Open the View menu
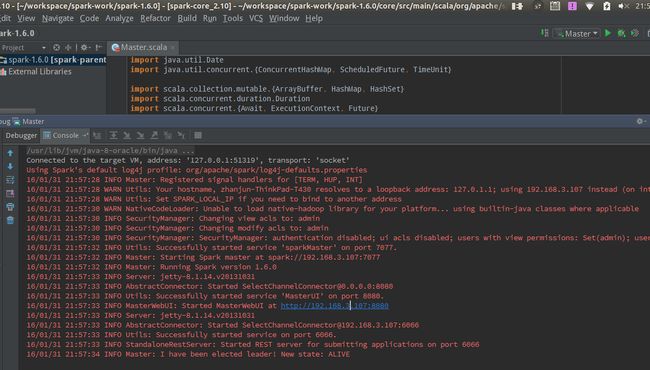650x370 pixels. pyautogui.click(x=26, y=18)
